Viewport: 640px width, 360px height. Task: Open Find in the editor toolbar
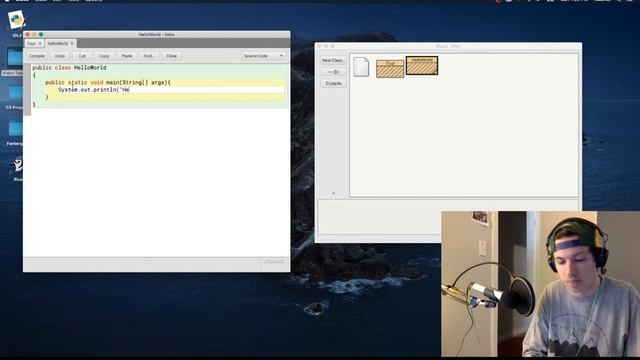(149, 56)
